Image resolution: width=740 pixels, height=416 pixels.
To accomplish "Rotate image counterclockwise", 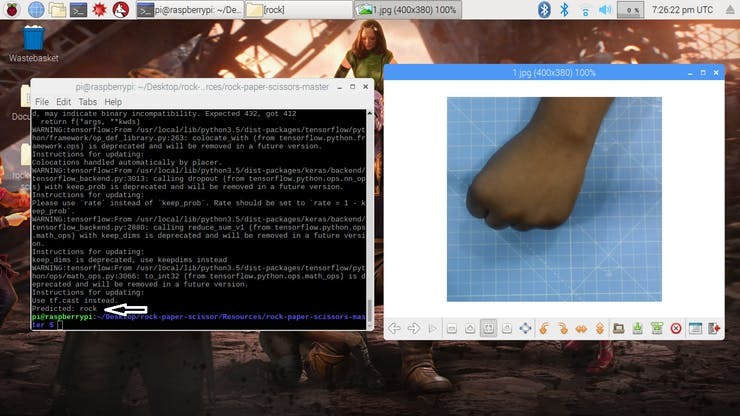I will point(544,328).
